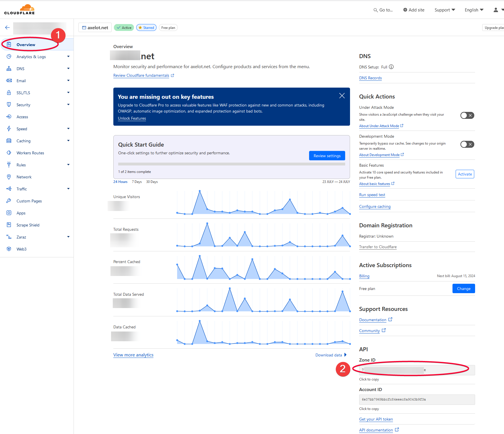Viewport: 504px width, 434px height.
Task: Click the Access login icon
Action: coord(9,117)
